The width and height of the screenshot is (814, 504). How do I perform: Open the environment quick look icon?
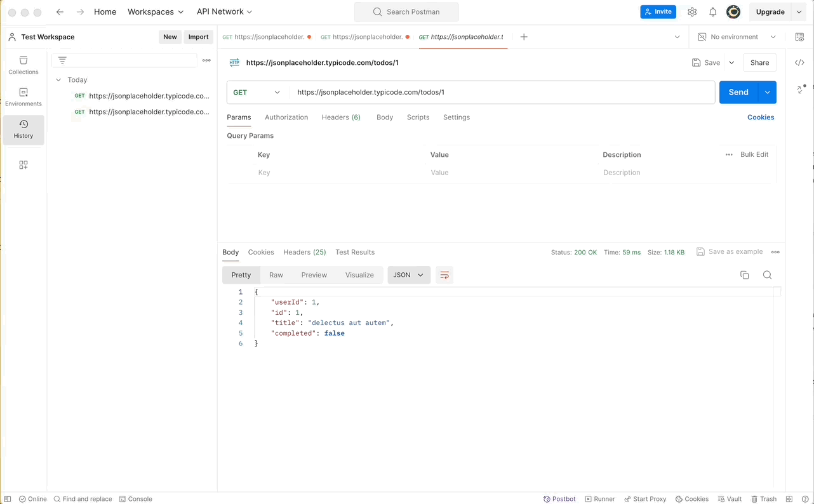(799, 37)
